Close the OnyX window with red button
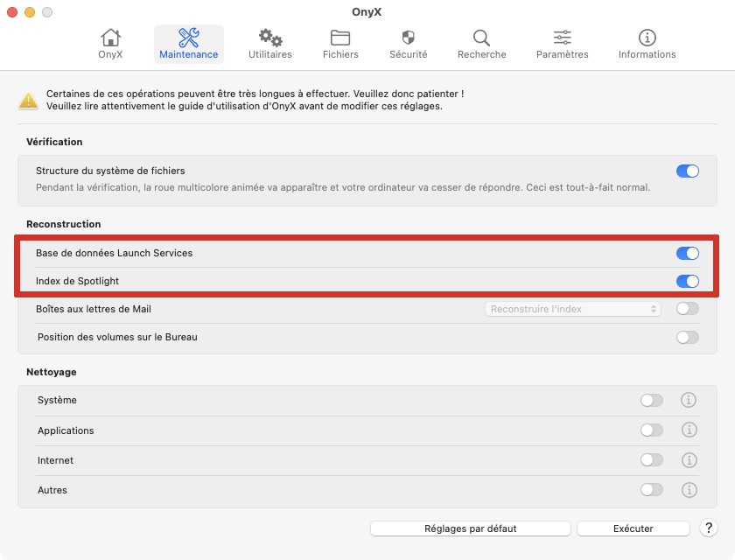 tap(12, 12)
